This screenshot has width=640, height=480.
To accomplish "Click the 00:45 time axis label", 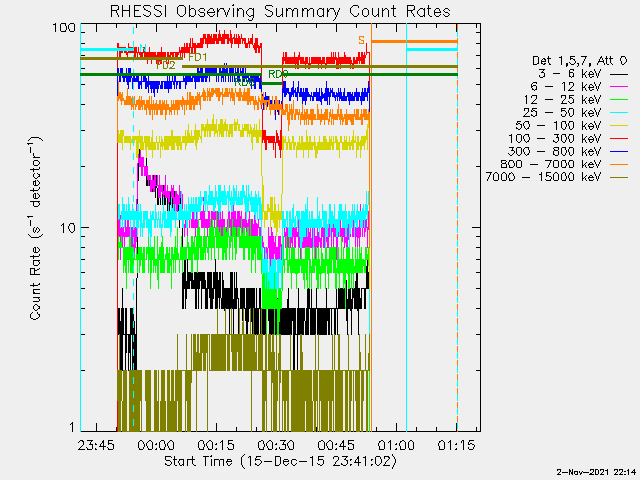I will pyautogui.click(x=336, y=445).
